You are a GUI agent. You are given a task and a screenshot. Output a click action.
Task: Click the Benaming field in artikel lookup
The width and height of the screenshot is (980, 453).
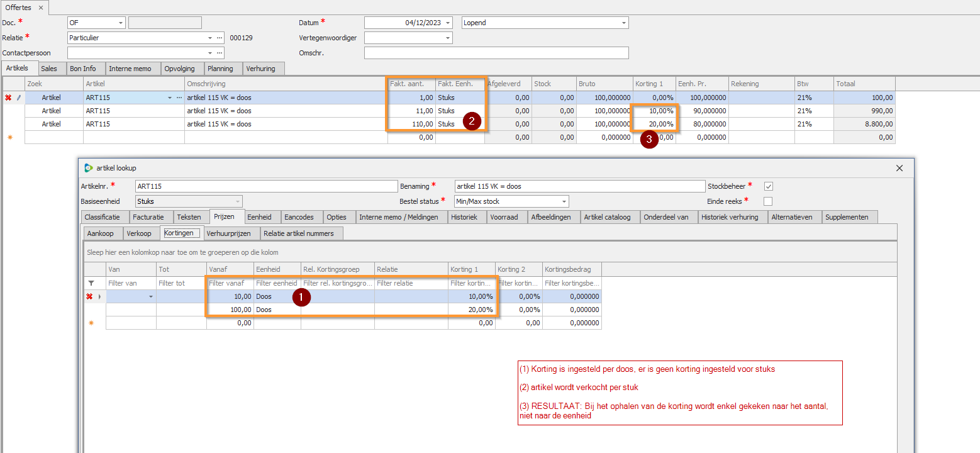(x=580, y=186)
